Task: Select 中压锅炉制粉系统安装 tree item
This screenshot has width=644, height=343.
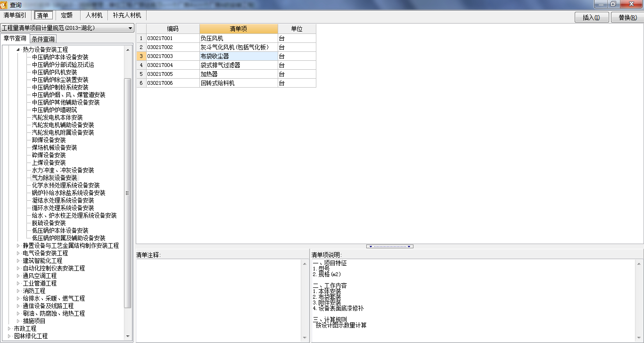Action: (x=60, y=87)
